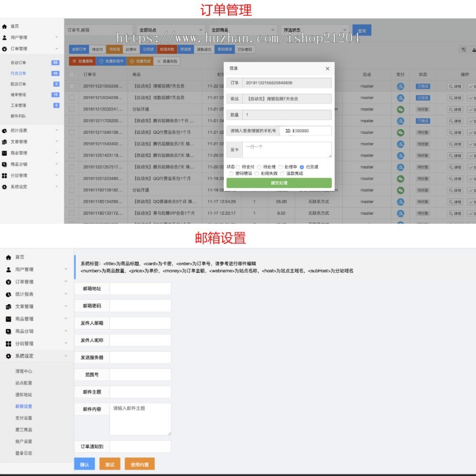This screenshot has height=476, width=476.
Task: Open the 全部站点 dropdown
Action: tap(170, 30)
